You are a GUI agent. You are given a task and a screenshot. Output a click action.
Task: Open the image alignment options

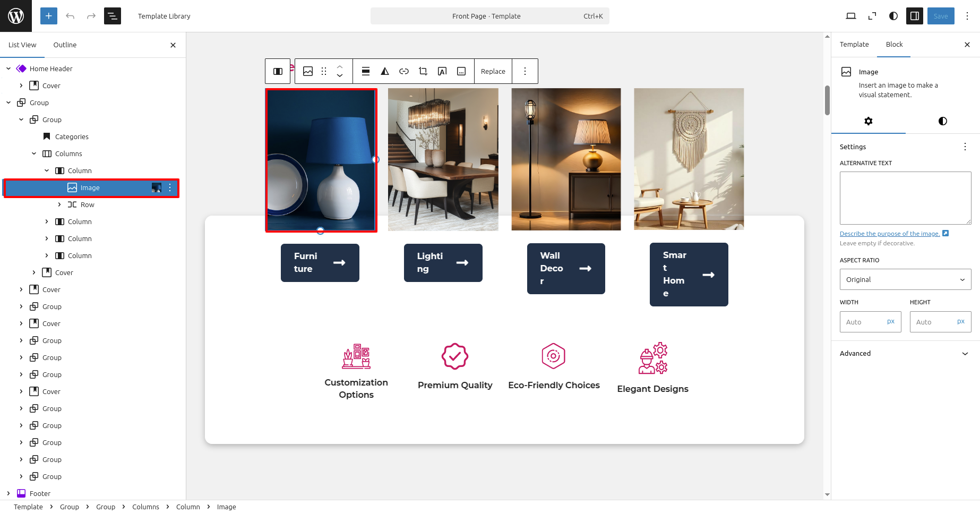pos(366,71)
